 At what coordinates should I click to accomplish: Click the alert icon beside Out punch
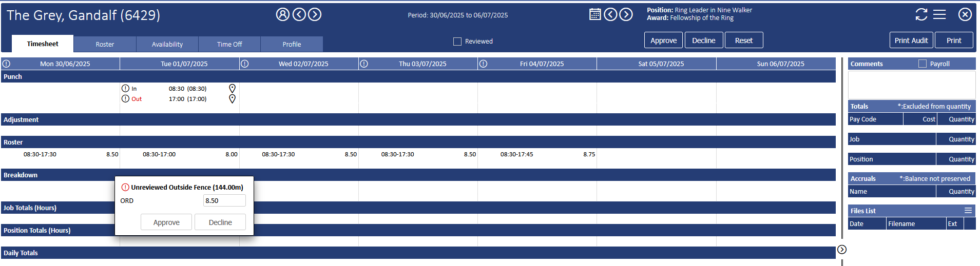125,99
